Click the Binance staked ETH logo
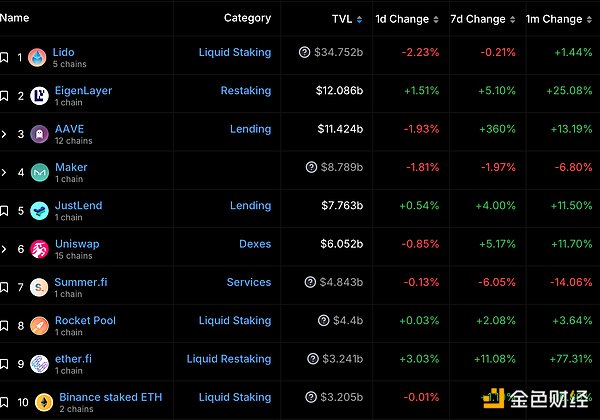Screen dimensions: 600x420 (44, 402)
